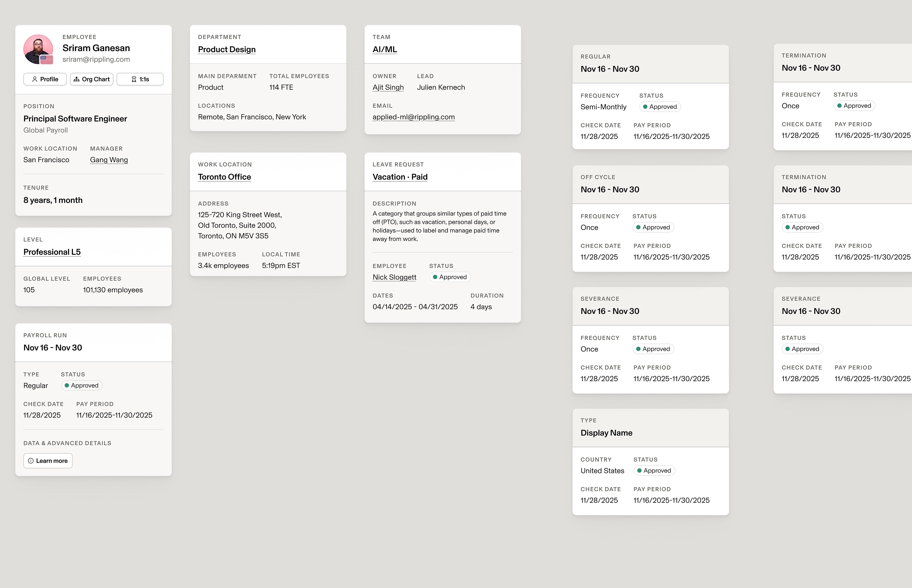
Task: Click the icon in the 1:1s button
Action: [134, 79]
